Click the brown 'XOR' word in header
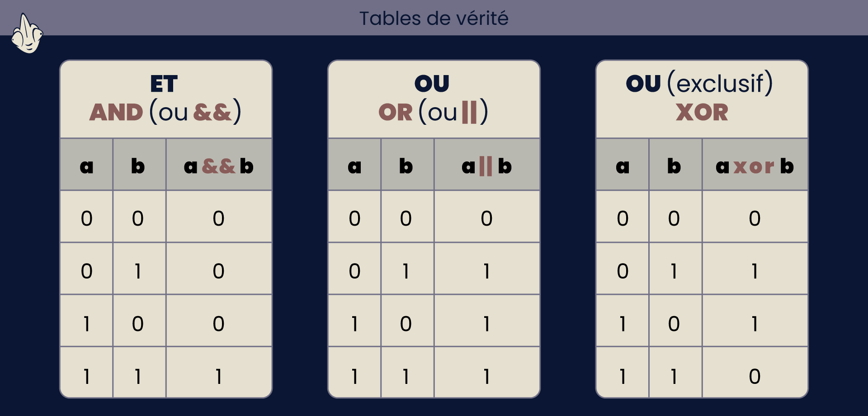 click(x=702, y=112)
